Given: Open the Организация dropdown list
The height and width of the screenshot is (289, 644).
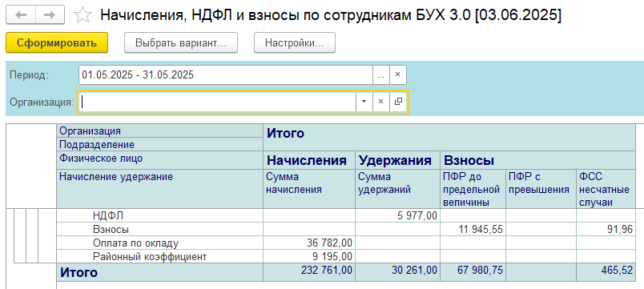Looking at the screenshot, I should tap(364, 102).
